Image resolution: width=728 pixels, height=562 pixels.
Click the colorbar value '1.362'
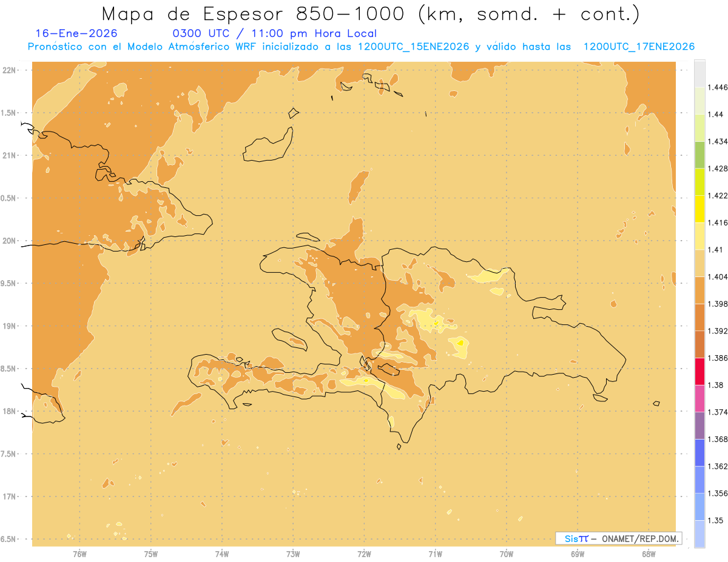point(718,466)
